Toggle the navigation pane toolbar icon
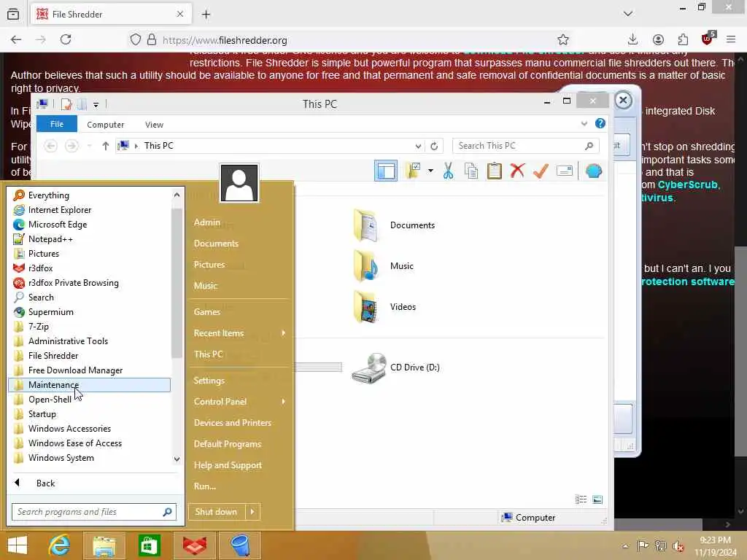 point(386,171)
